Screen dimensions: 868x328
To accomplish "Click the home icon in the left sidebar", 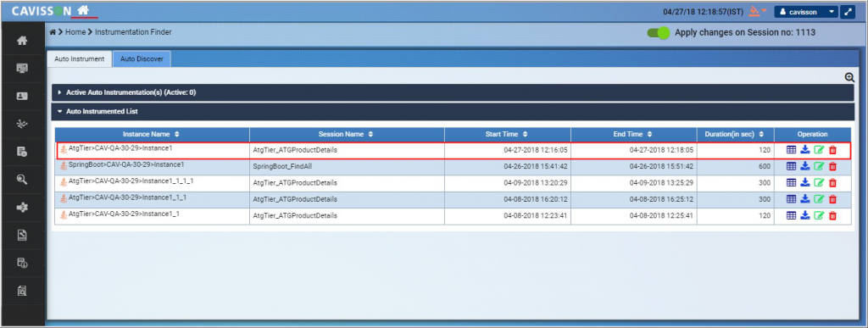I will pos(23,41).
